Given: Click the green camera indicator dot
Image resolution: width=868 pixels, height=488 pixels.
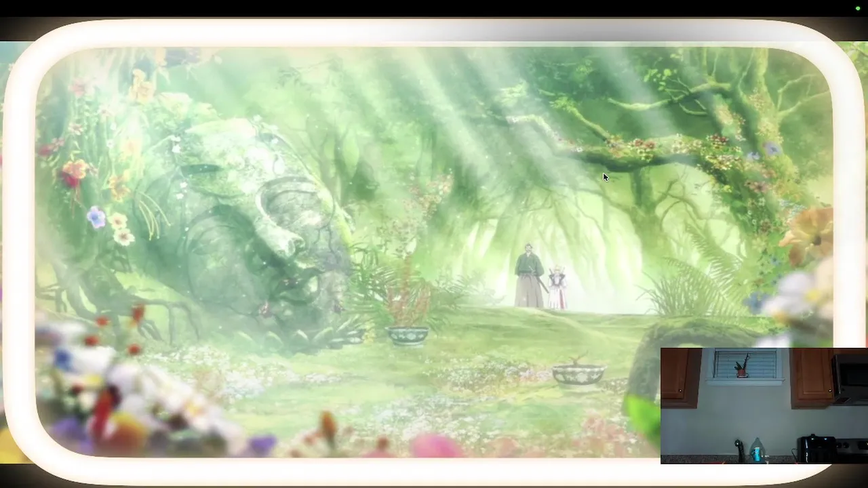Looking at the screenshot, I should click(x=858, y=8).
